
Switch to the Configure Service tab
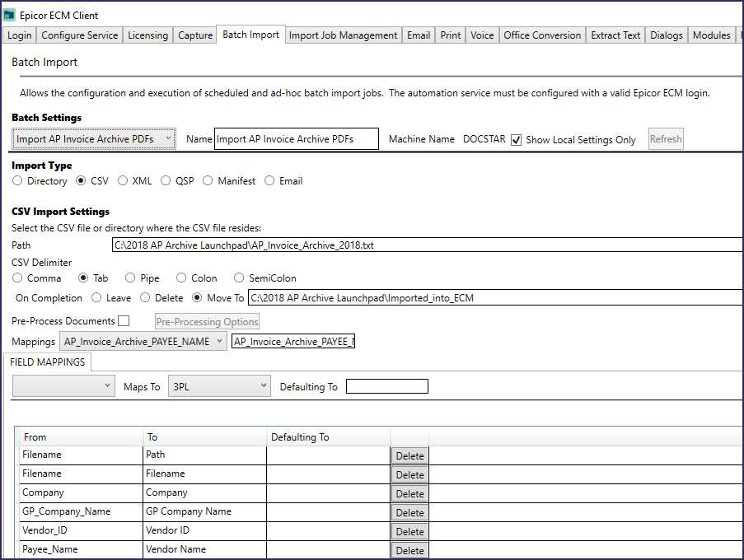79,35
